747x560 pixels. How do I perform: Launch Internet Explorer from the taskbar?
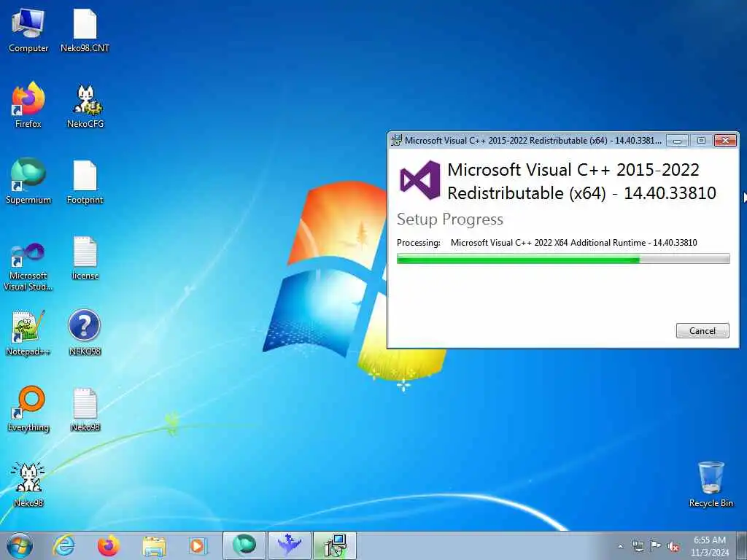(63, 545)
